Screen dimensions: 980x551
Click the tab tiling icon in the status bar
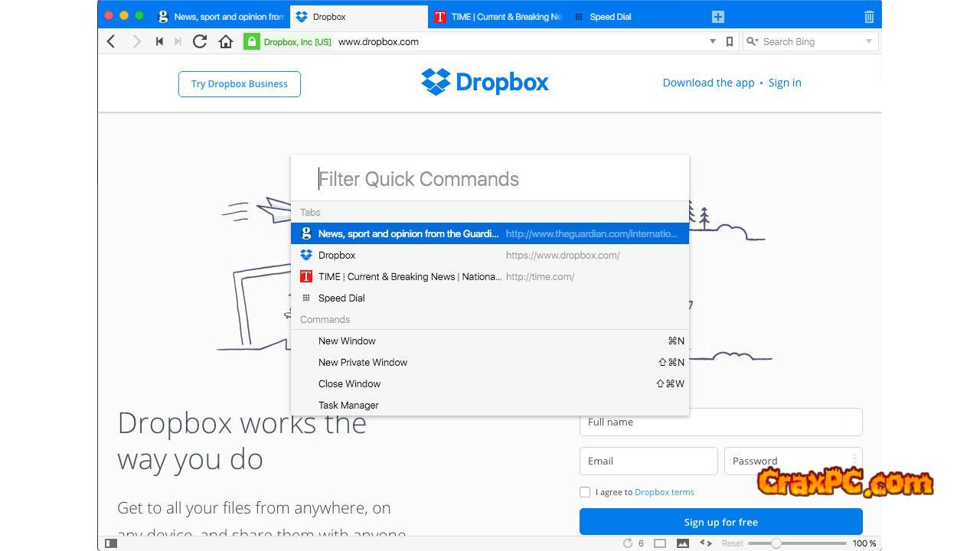(659, 543)
